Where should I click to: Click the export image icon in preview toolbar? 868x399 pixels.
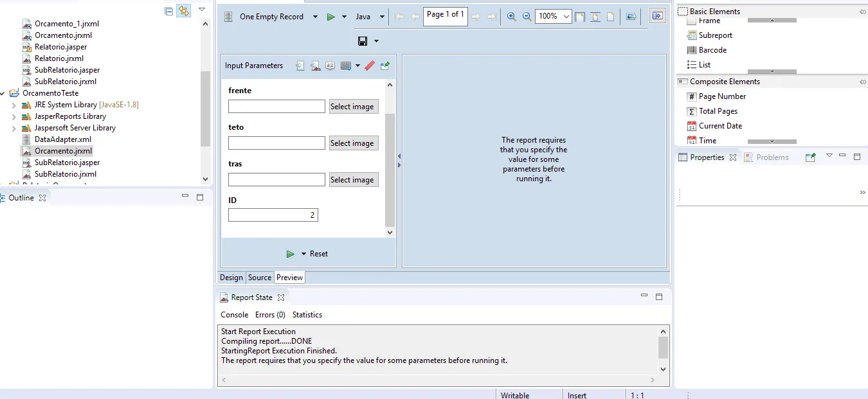(x=631, y=17)
